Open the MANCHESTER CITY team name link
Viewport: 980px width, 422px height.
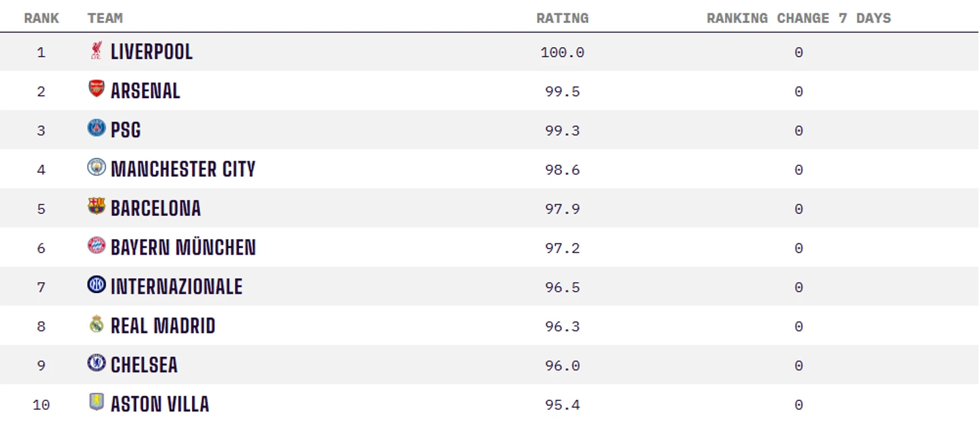[183, 169]
